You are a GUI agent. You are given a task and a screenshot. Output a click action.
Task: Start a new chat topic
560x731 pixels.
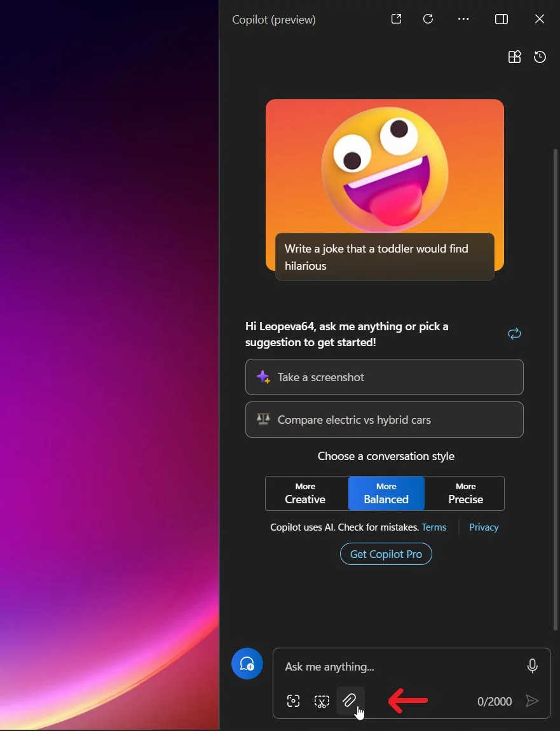pyautogui.click(x=247, y=664)
